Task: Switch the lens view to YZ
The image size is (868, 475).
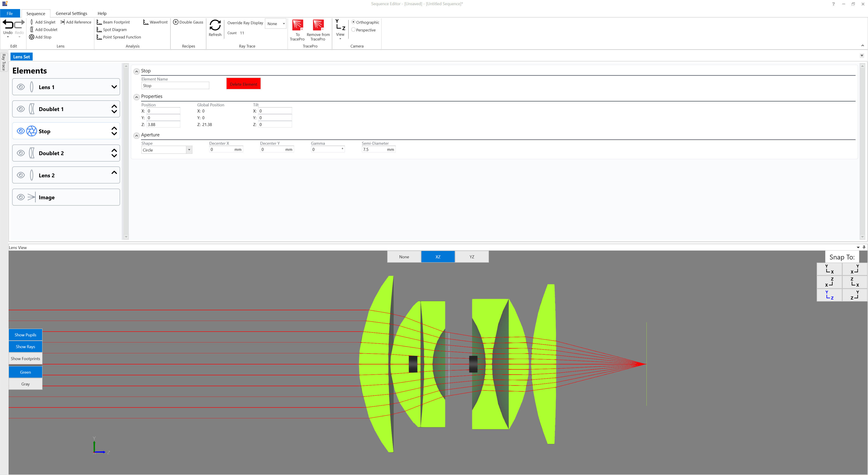Action: 471,256
